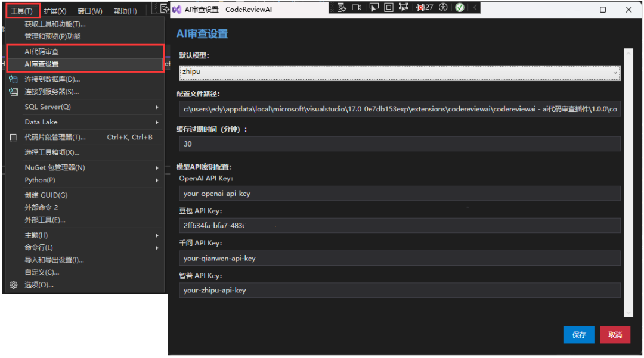644x358 pixels.
Task: Click the 保存 save button
Action: [579, 334]
